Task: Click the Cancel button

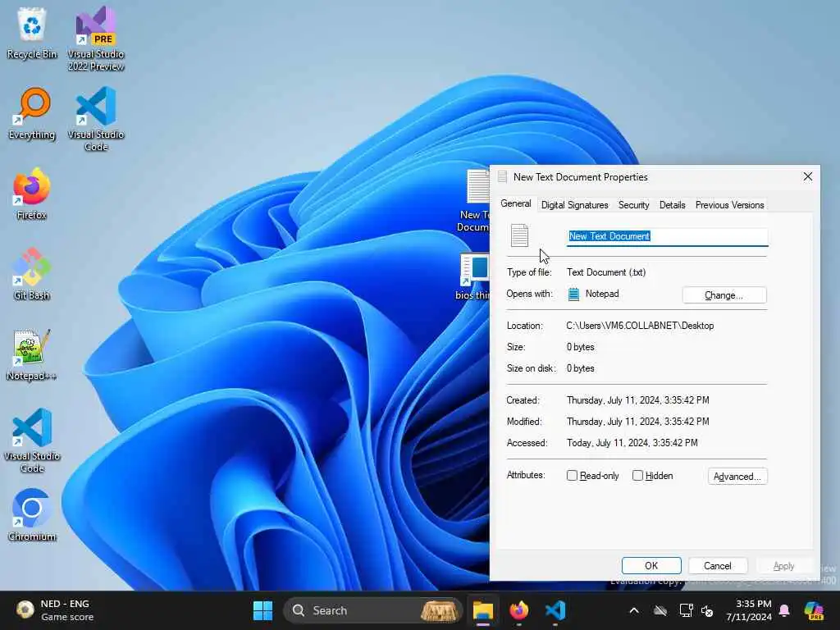Action: pos(717,566)
